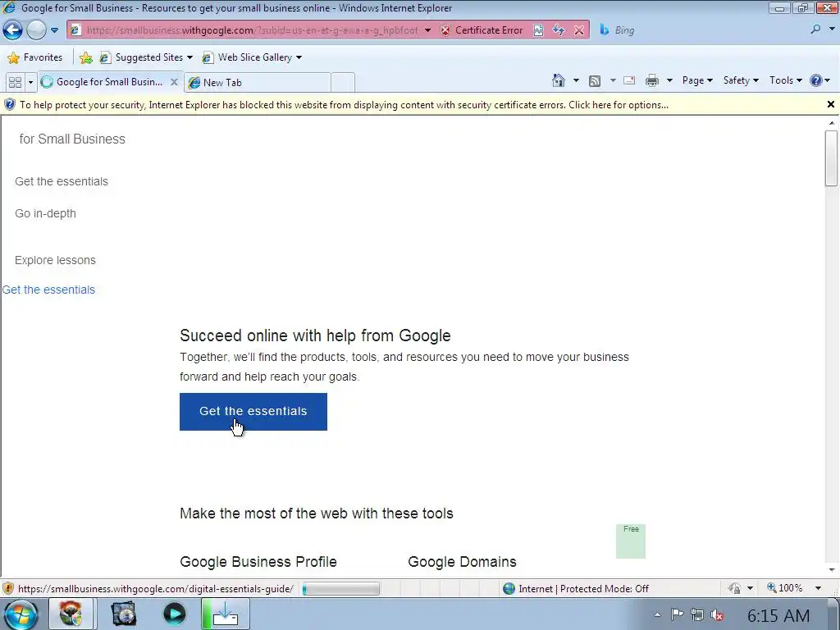This screenshot has width=840, height=630.
Task: Click the greyed Forward navigation button
Action: coord(36,30)
